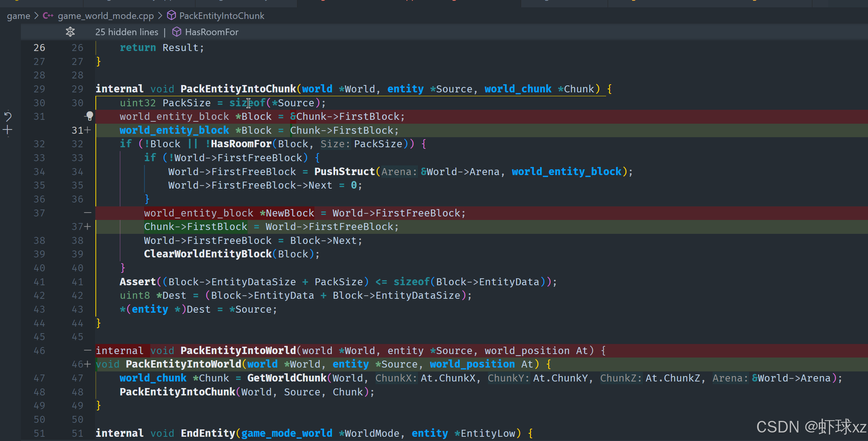
Task: Open the lightbulb code actions on line 31
Action: (x=89, y=116)
